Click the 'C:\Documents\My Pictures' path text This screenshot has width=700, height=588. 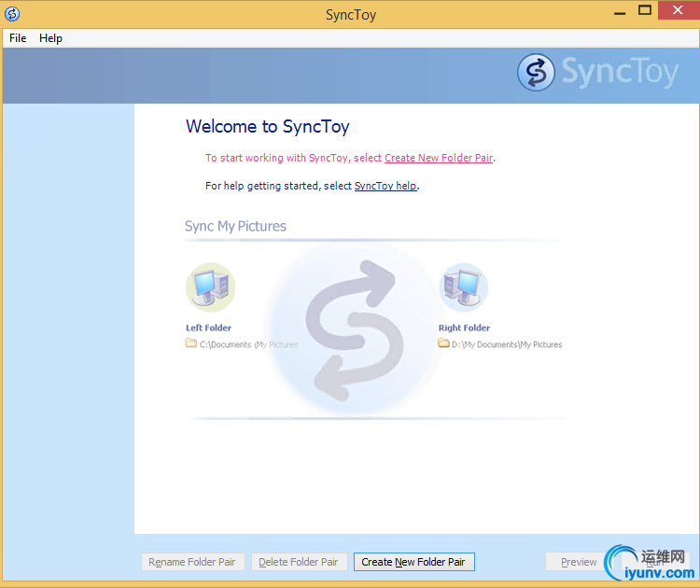click(x=248, y=344)
